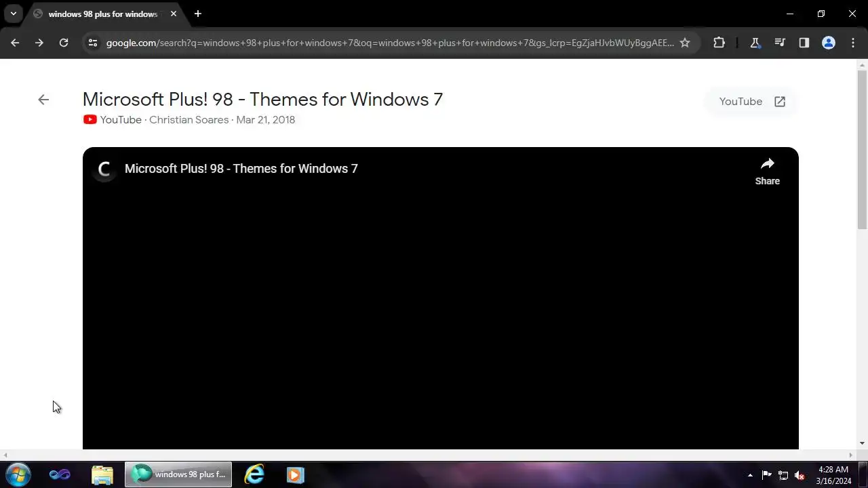Share the video from player
868x488 pixels.
pyautogui.click(x=767, y=171)
